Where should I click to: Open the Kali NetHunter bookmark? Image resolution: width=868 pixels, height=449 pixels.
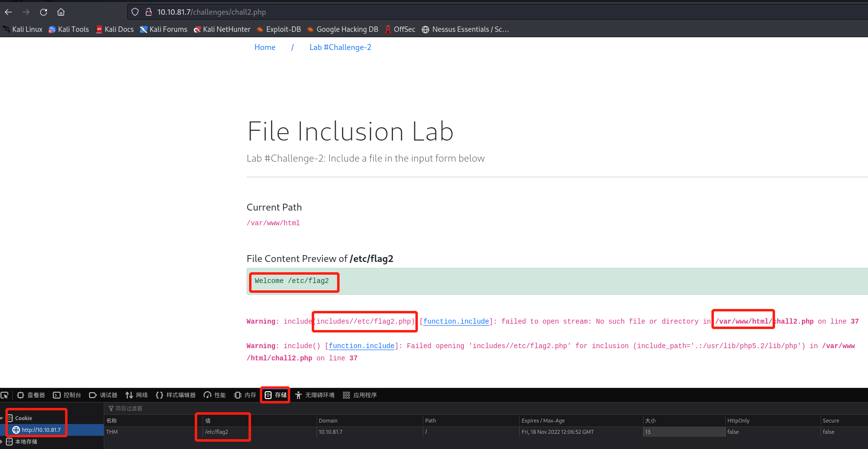click(x=222, y=29)
